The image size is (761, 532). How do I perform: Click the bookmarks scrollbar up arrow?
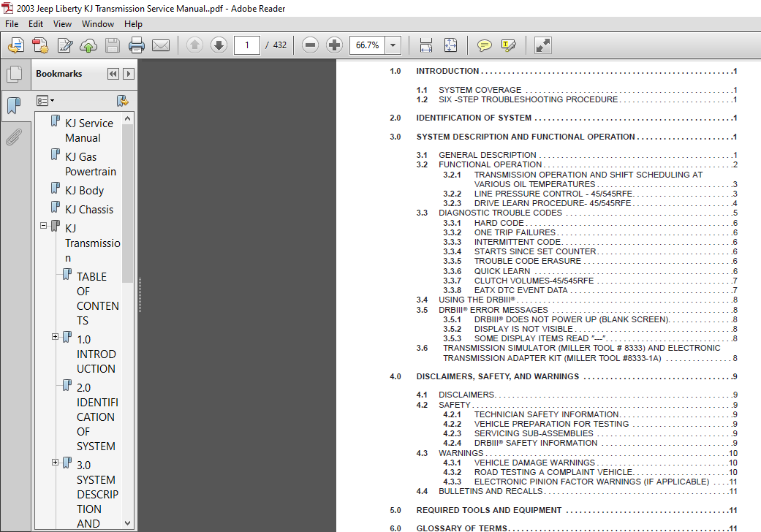click(128, 118)
